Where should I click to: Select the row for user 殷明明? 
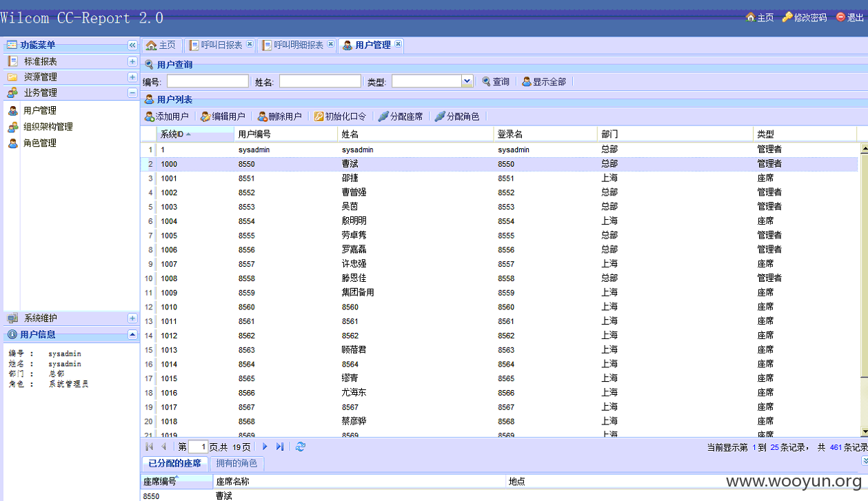pyautogui.click(x=500, y=221)
